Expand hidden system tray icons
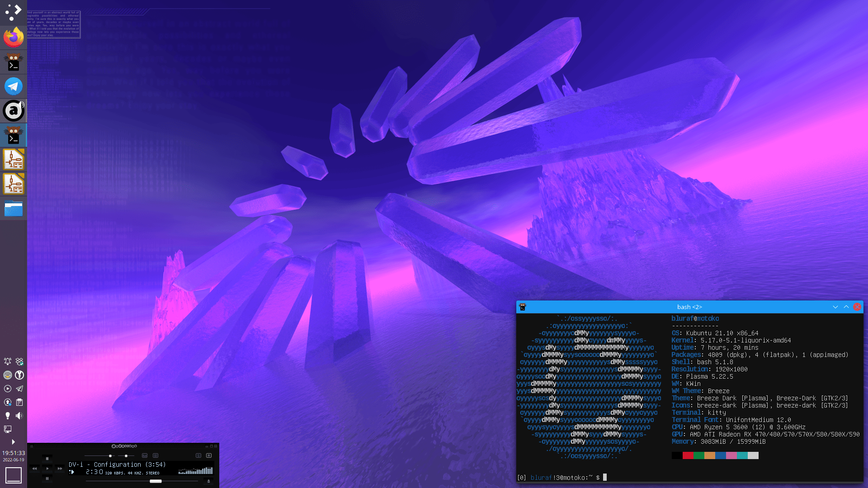Viewport: 868px width, 488px height. click(x=13, y=442)
